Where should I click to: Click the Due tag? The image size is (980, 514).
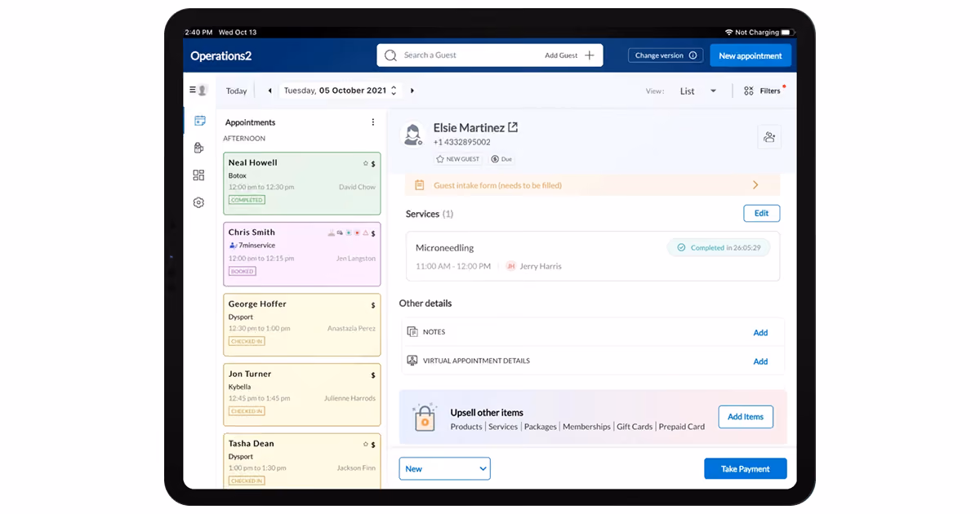503,159
